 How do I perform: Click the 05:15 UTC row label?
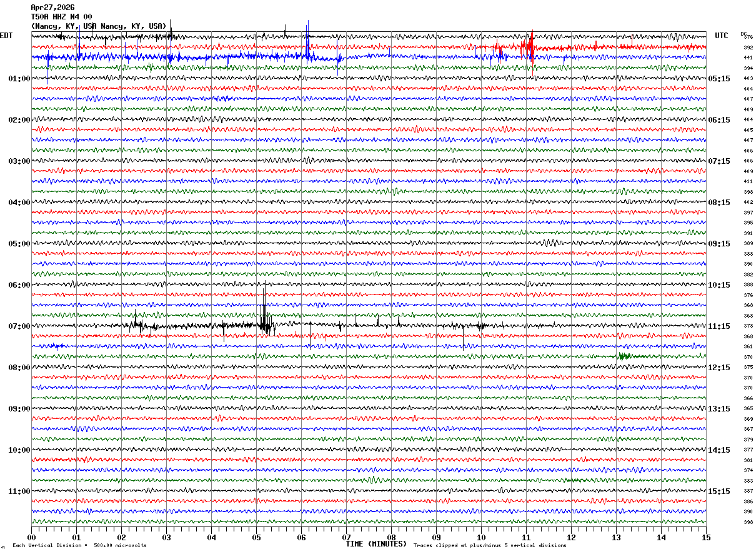click(x=721, y=79)
